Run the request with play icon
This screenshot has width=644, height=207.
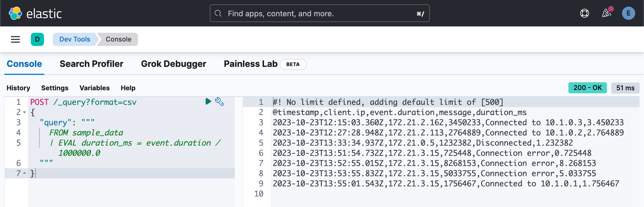[x=208, y=102]
